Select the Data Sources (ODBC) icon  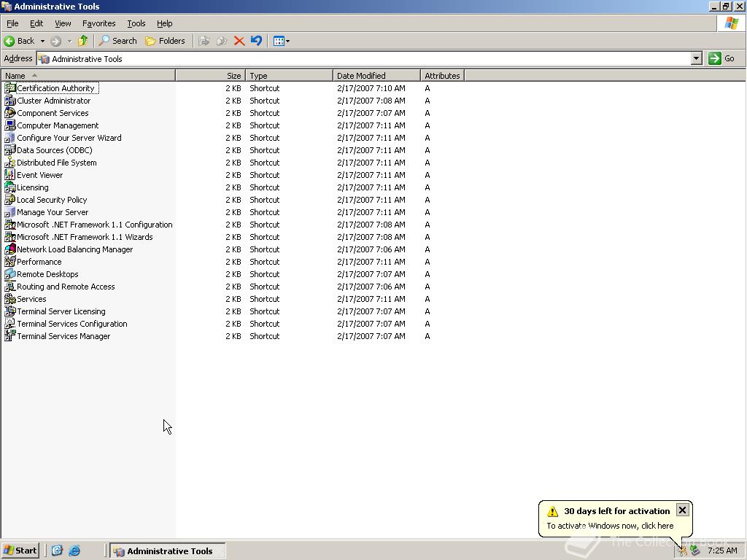point(9,150)
